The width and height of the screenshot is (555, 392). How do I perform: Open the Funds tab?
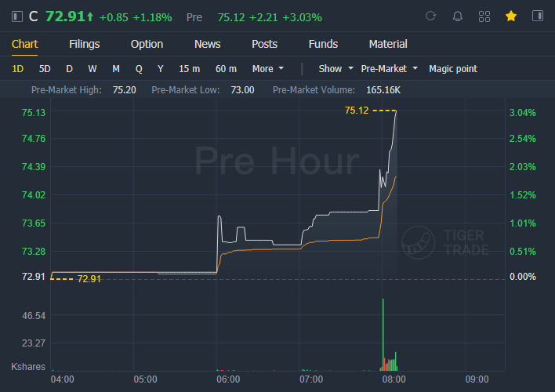point(323,44)
